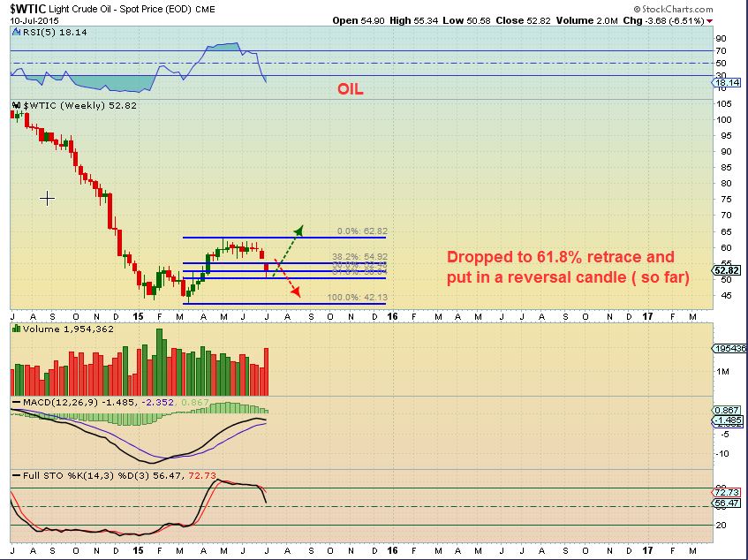Expand the 100.0%: 42.13 level details
The width and height of the screenshot is (748, 560).
(x=359, y=298)
